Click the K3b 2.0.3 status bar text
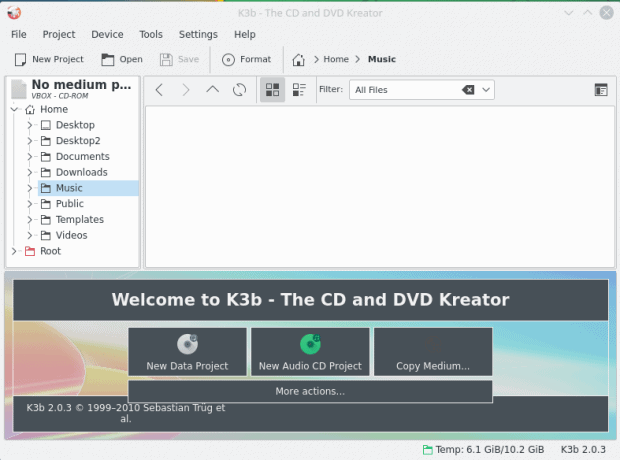The width and height of the screenshot is (620, 460). tap(583, 450)
